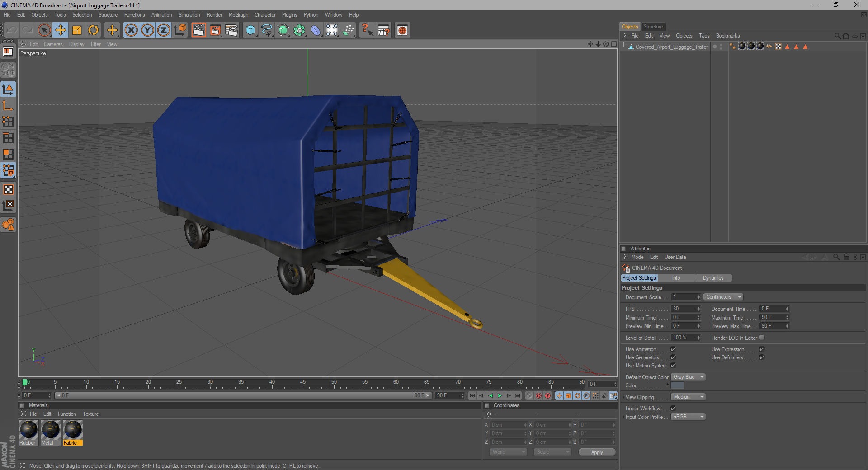Open deformer objects icon
Screen dimensions: 868x470
(316, 30)
